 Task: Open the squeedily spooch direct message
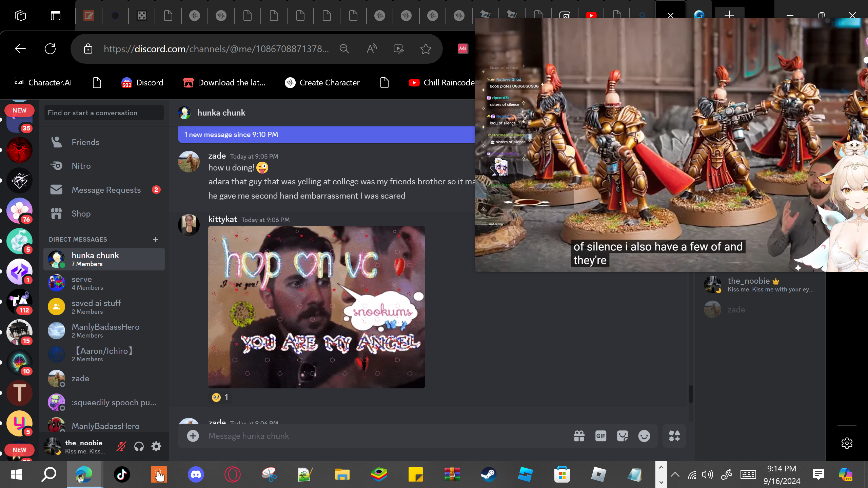coord(104,402)
